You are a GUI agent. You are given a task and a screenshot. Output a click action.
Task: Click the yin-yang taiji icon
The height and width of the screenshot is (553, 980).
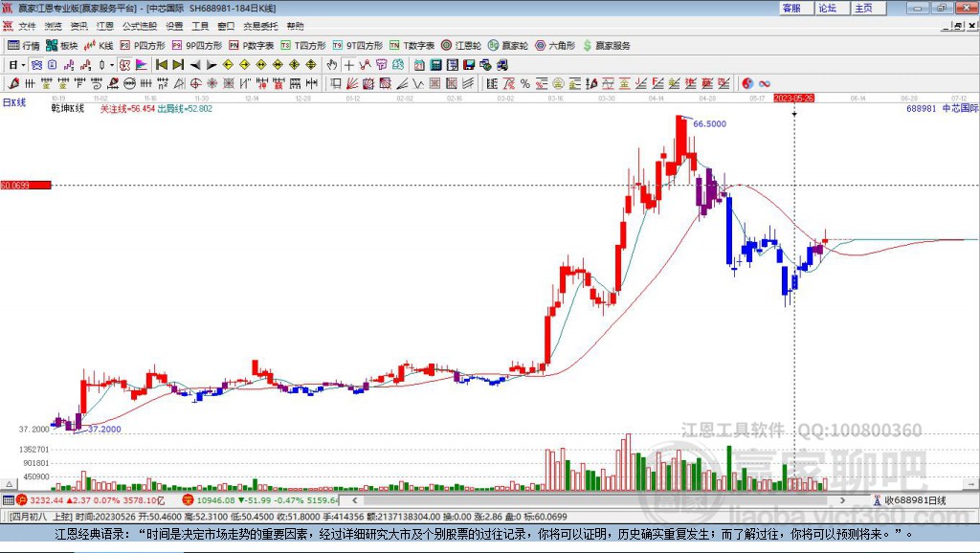coord(747,84)
